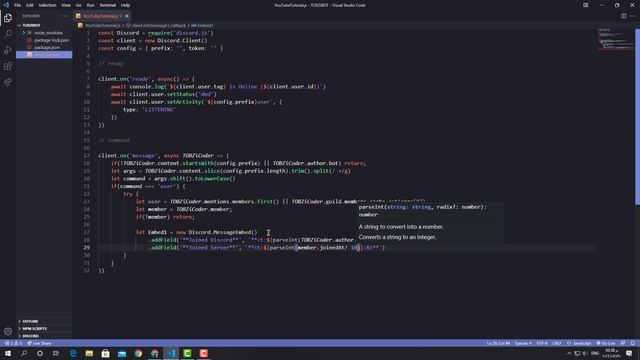Open the View menu
The image size is (640, 360).
(x=66, y=5)
